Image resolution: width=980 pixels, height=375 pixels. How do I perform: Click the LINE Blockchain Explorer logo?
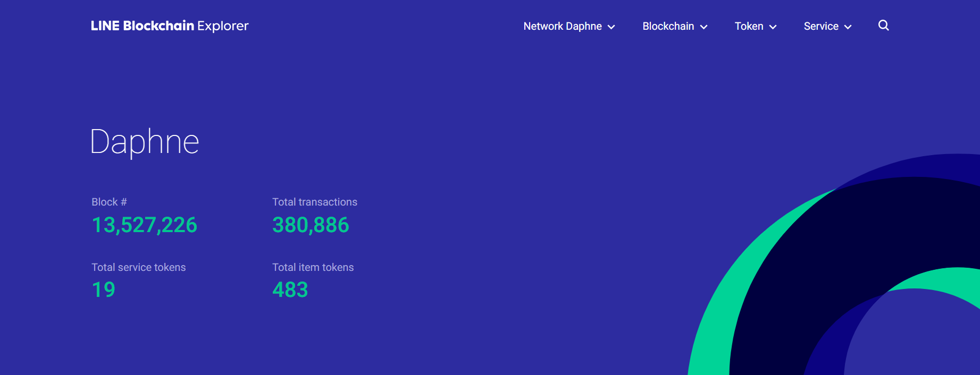click(170, 26)
